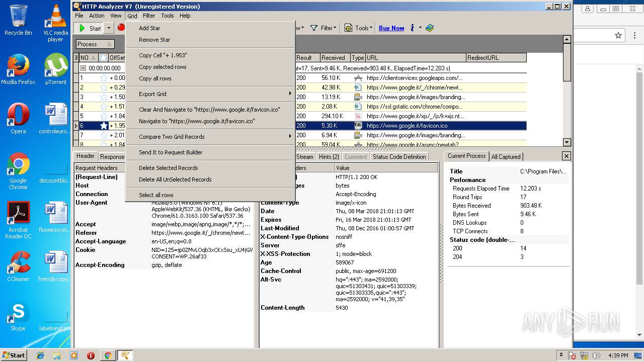Click the blue info icon in toolbar
Screen dimensions: 644x362
coord(412,28)
